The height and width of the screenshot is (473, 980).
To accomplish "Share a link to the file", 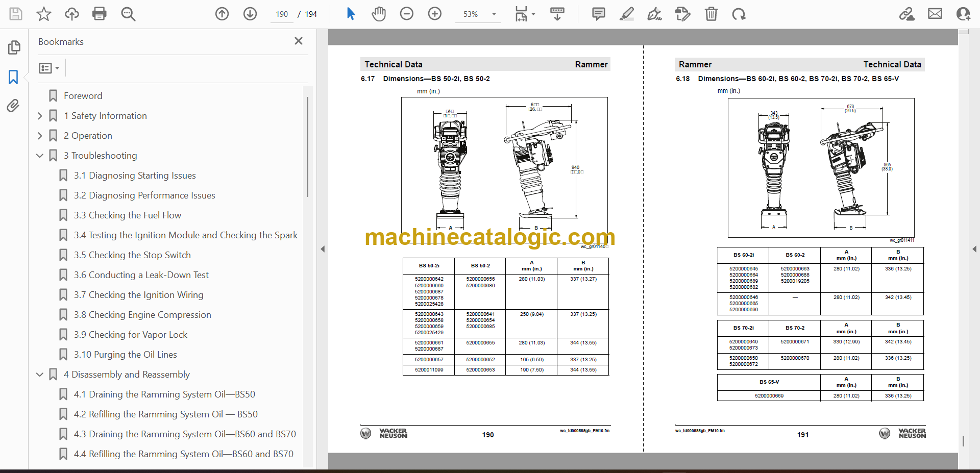I will click(x=907, y=14).
